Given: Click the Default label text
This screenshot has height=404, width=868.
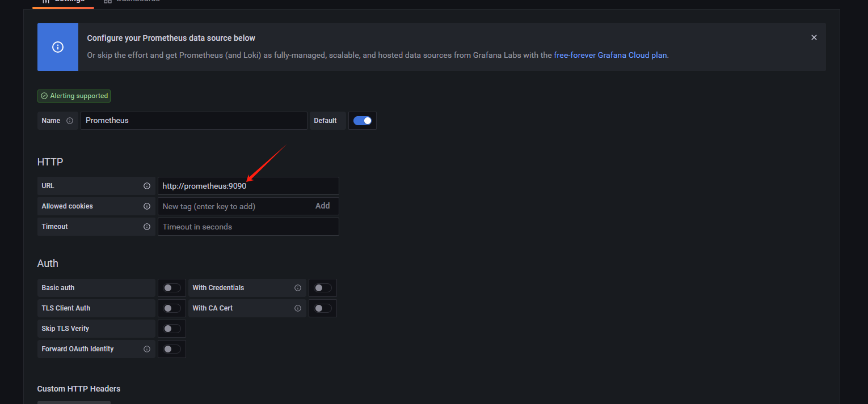Looking at the screenshot, I should click(325, 121).
